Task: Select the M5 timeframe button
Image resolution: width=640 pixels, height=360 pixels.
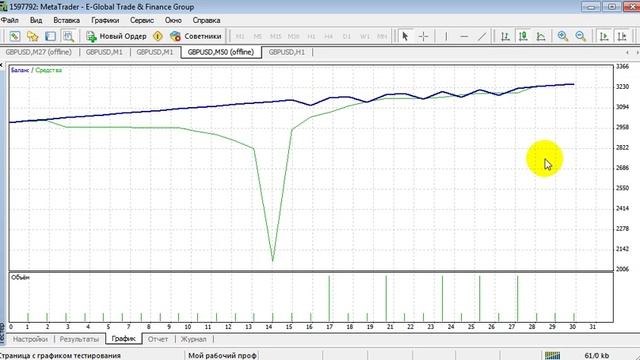Action: pos(258,36)
